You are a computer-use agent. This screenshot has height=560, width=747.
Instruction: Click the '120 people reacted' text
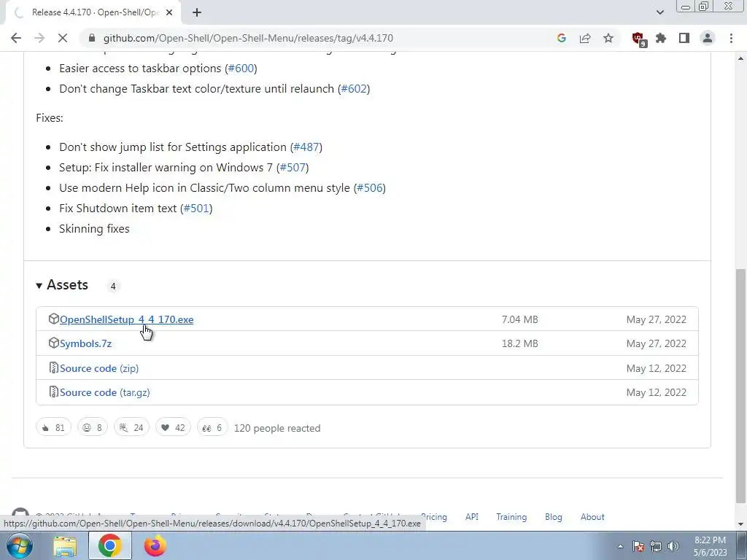click(277, 428)
